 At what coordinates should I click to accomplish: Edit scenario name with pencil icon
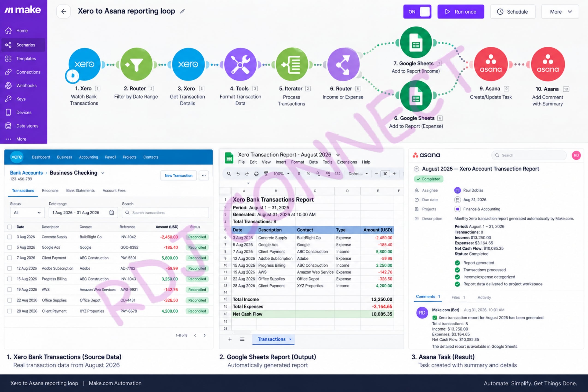point(182,11)
